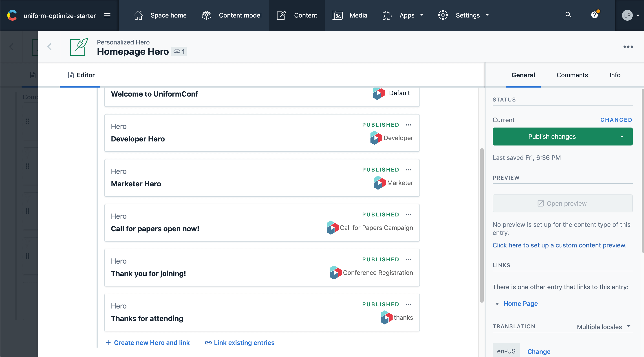
Task: Click Link existing entries
Action: [240, 342]
